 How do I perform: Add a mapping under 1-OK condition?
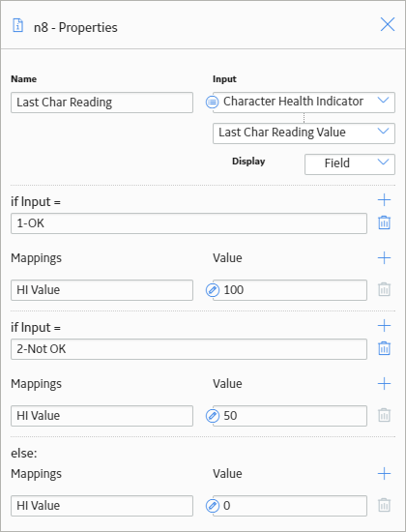384,258
